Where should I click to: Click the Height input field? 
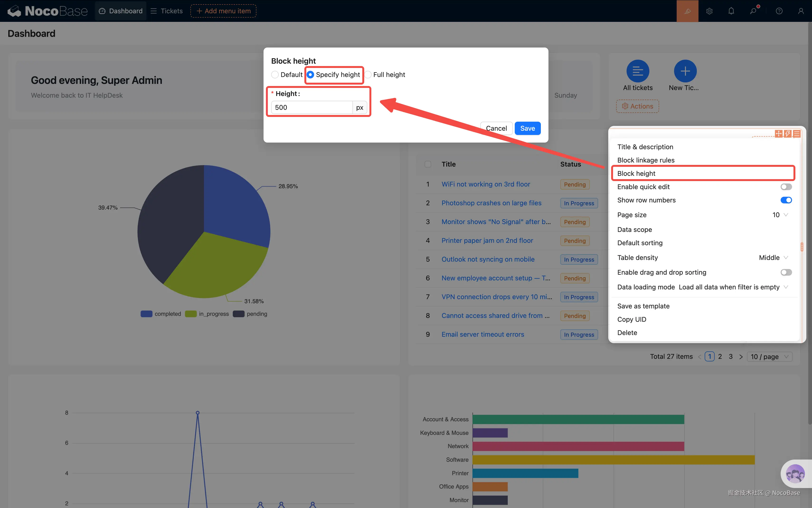point(311,107)
